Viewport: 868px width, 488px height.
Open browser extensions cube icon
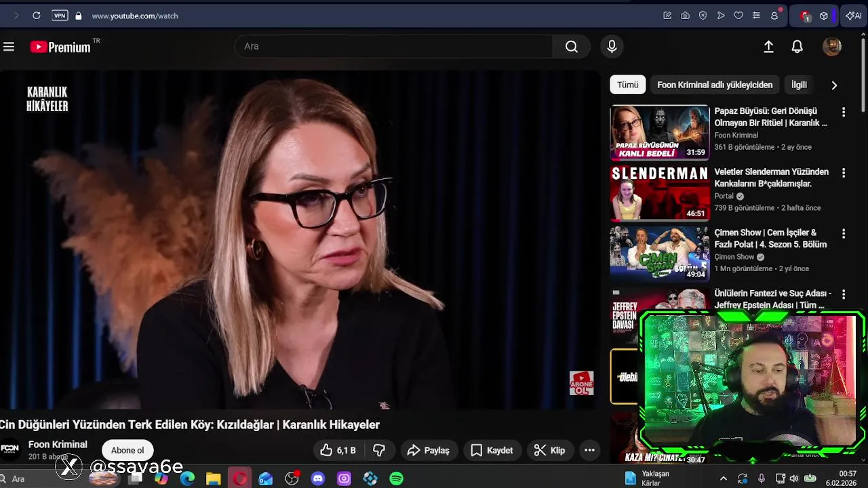click(824, 16)
